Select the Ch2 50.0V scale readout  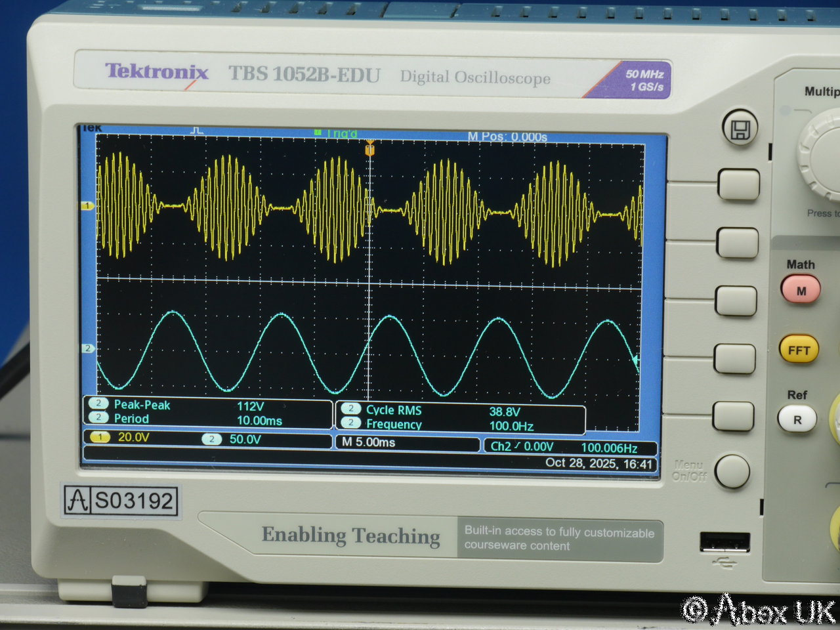click(233, 439)
